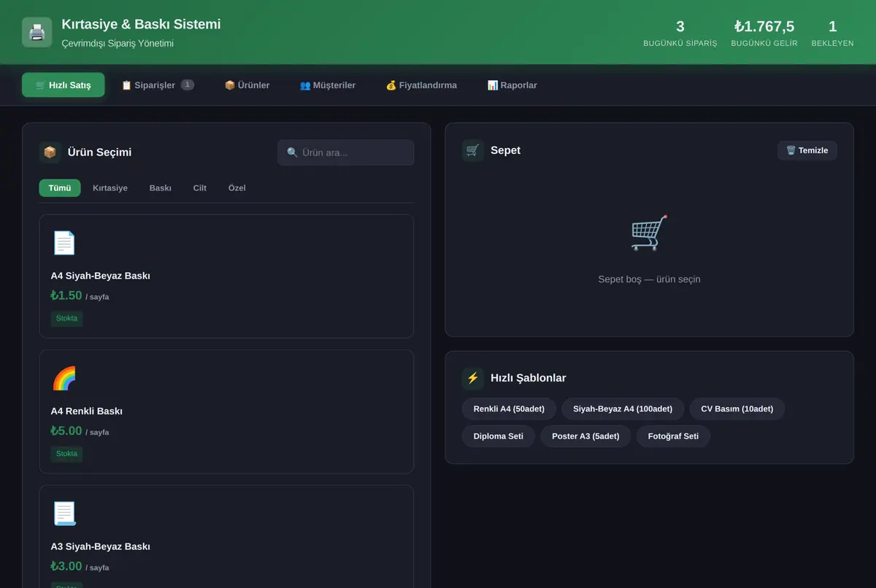
Task: Click the large empty cart illustration
Action: (649, 233)
